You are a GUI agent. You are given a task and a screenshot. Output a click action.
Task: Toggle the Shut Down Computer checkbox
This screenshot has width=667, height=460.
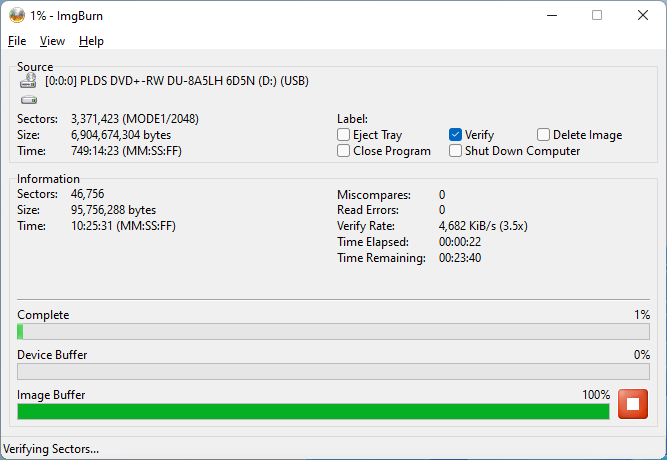tap(456, 151)
